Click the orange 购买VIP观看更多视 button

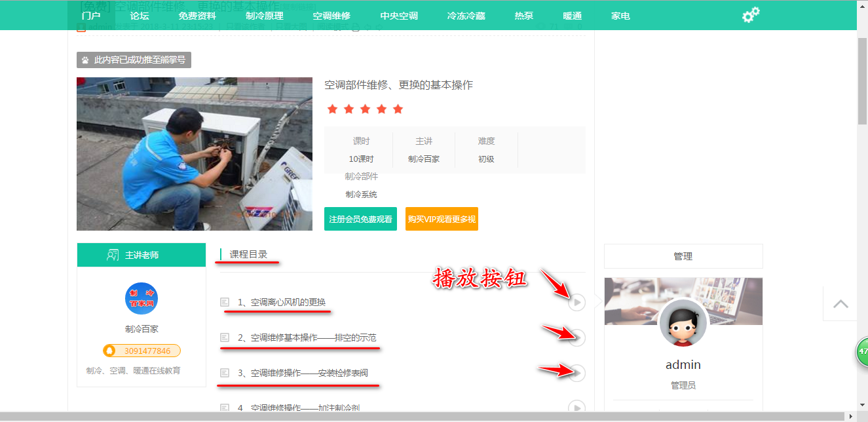442,219
